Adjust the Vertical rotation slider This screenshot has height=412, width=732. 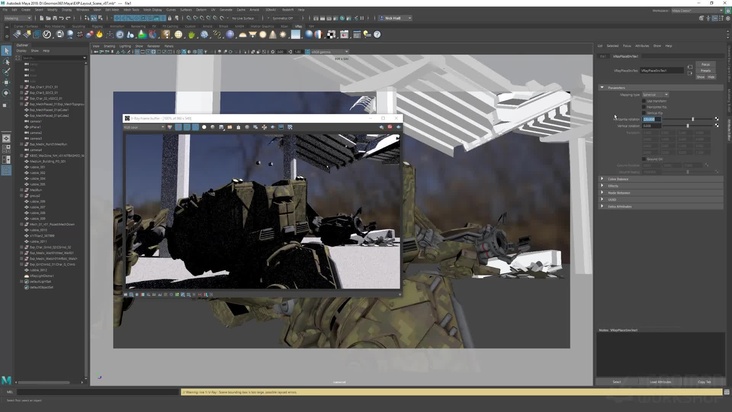687,126
